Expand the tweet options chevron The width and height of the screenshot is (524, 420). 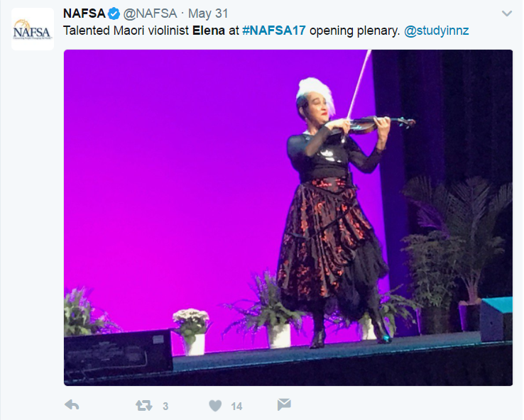(x=507, y=13)
